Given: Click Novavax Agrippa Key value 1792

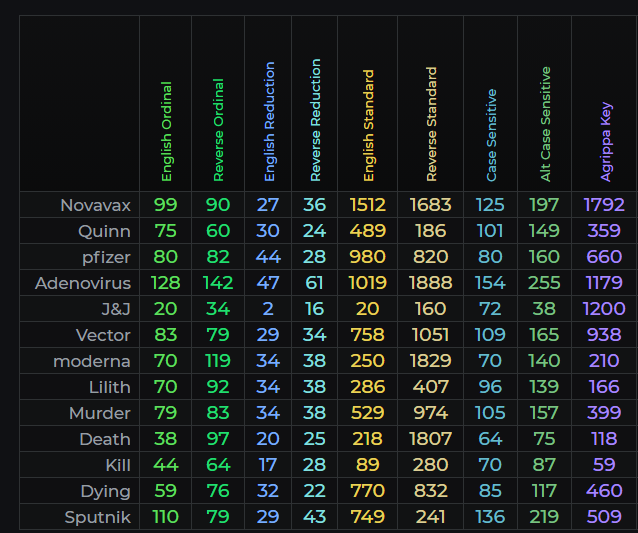Looking at the screenshot, I should 604,205.
